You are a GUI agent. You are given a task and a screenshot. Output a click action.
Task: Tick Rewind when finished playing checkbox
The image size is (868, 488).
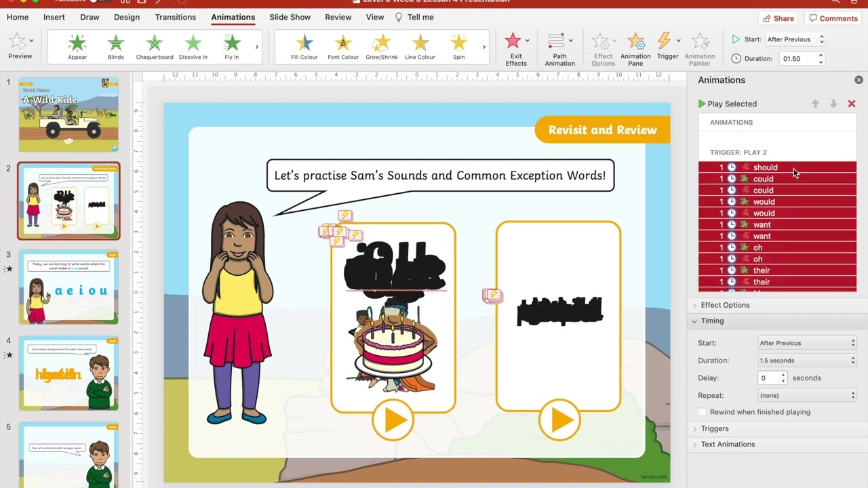coord(703,412)
